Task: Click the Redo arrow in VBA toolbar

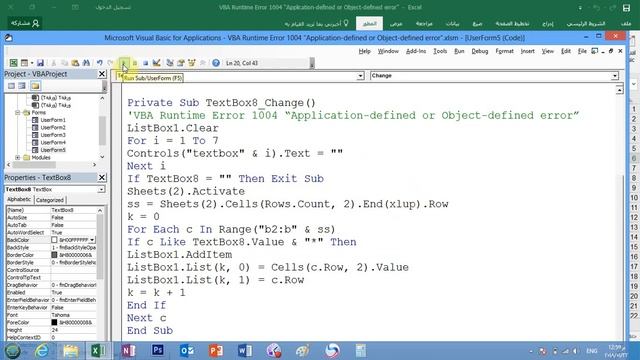Action: point(110,63)
